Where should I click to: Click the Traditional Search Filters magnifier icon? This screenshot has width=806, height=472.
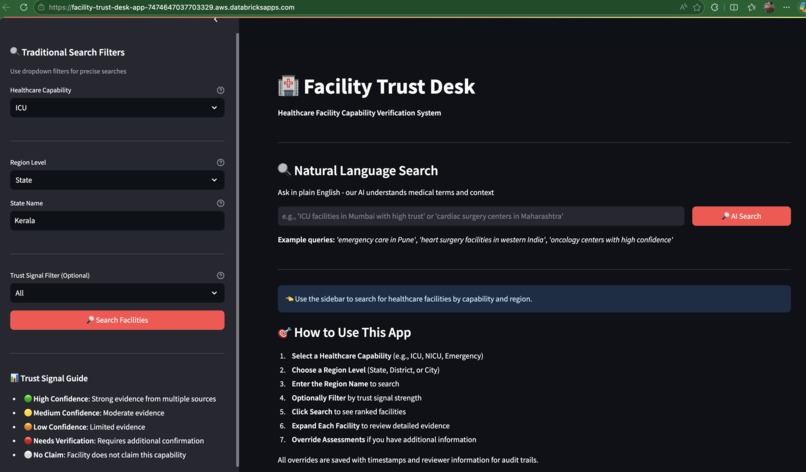point(14,51)
